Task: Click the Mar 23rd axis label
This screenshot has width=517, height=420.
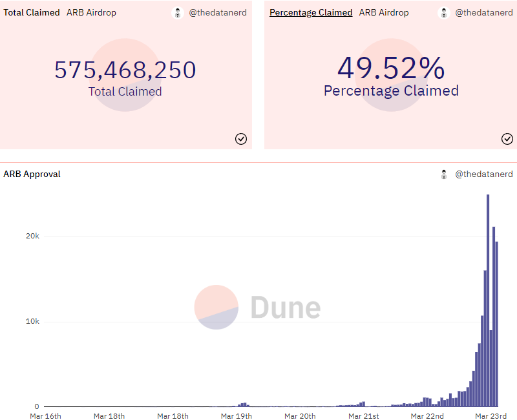Action: [491, 416]
